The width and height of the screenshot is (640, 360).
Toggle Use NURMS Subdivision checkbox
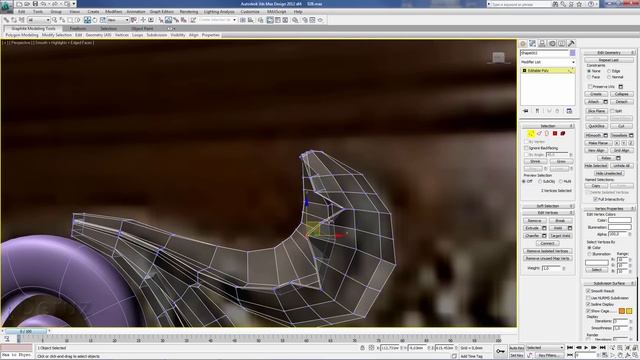[x=588, y=298]
